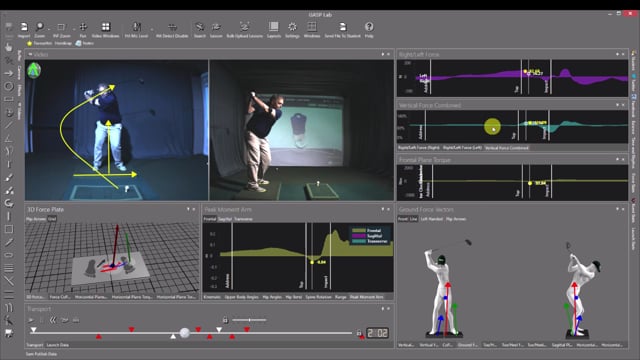This screenshot has width=640, height=360.
Task: Click the playback speed slider in the Transport panel
Action: (x=249, y=320)
